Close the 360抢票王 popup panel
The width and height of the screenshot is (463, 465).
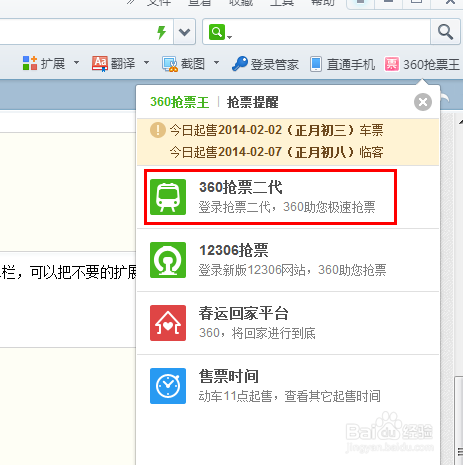(x=423, y=102)
